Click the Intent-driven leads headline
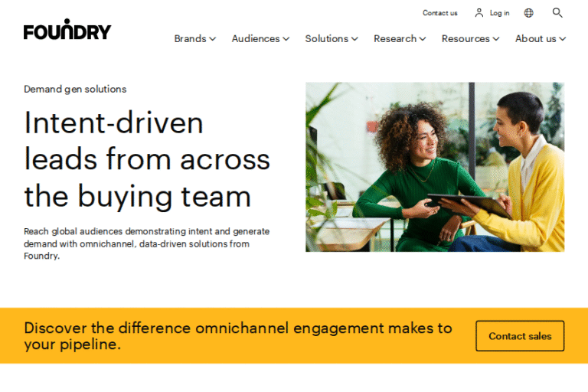 tap(147, 159)
